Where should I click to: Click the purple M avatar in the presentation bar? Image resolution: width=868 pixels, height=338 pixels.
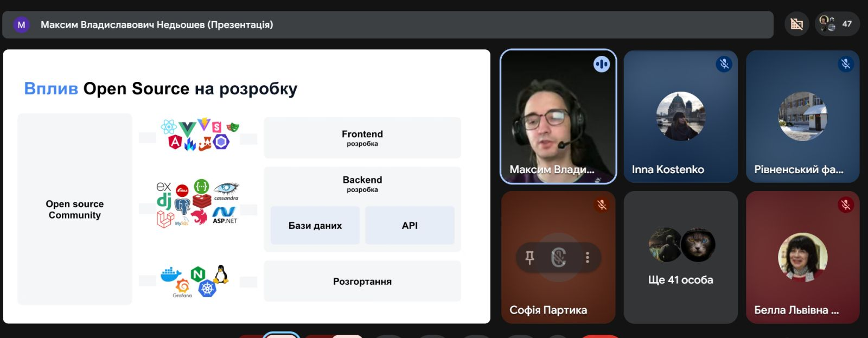(x=21, y=24)
